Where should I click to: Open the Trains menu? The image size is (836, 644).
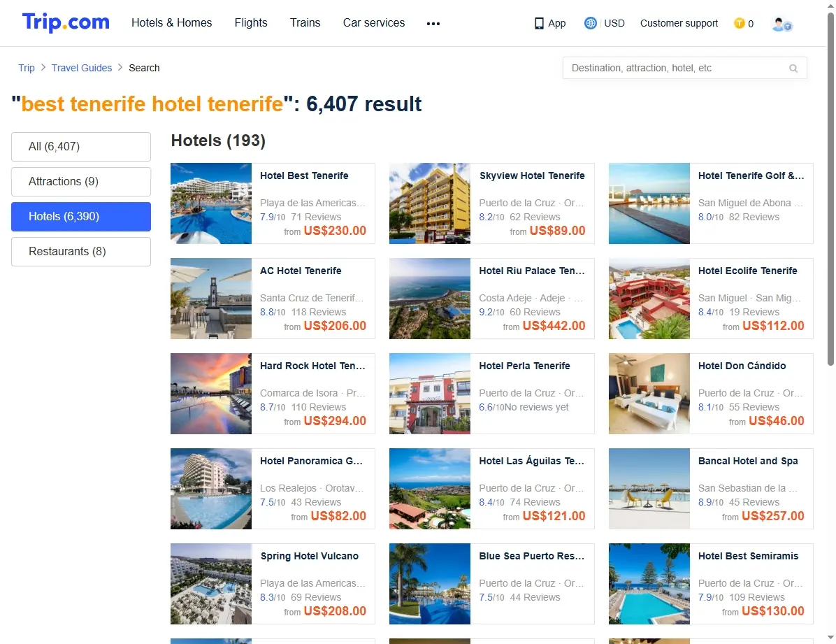coord(305,23)
